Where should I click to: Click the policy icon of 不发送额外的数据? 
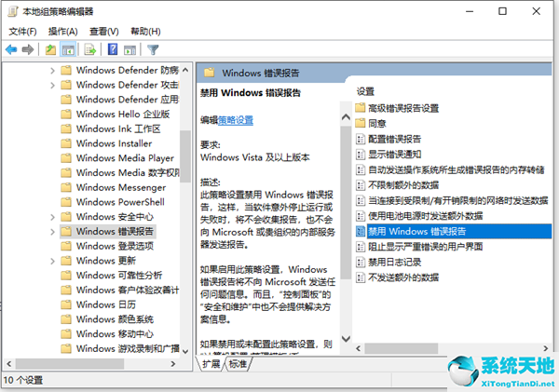pos(361,277)
